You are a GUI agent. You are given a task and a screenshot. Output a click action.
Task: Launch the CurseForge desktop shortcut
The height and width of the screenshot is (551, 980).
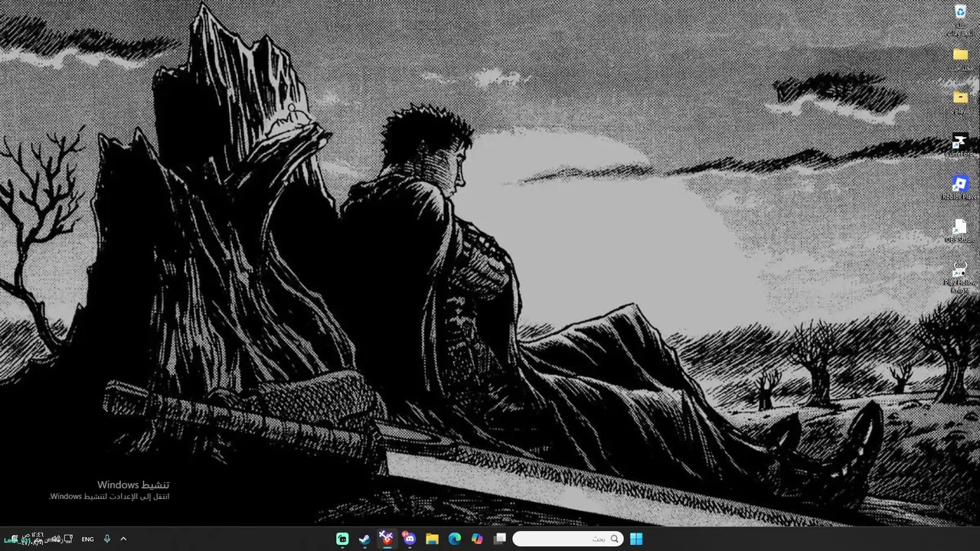960,145
